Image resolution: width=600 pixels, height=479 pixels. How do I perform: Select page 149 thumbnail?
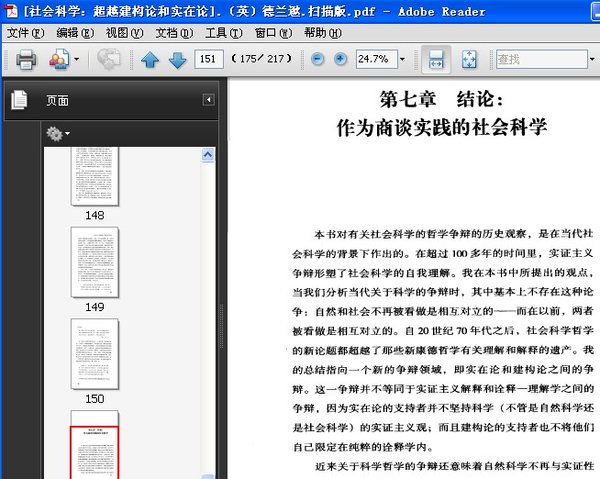pos(95,262)
